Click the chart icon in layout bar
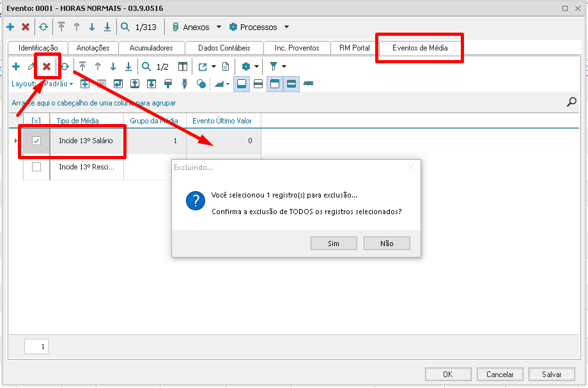 coord(219,84)
